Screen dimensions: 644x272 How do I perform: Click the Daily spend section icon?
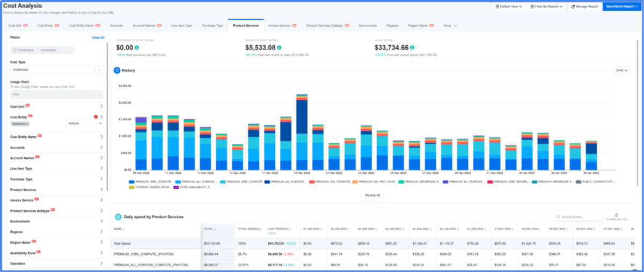pyautogui.click(x=117, y=217)
